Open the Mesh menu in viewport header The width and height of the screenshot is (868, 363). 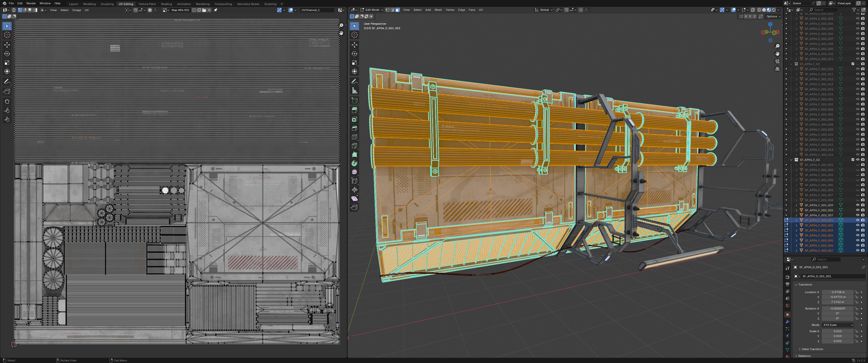pos(438,10)
